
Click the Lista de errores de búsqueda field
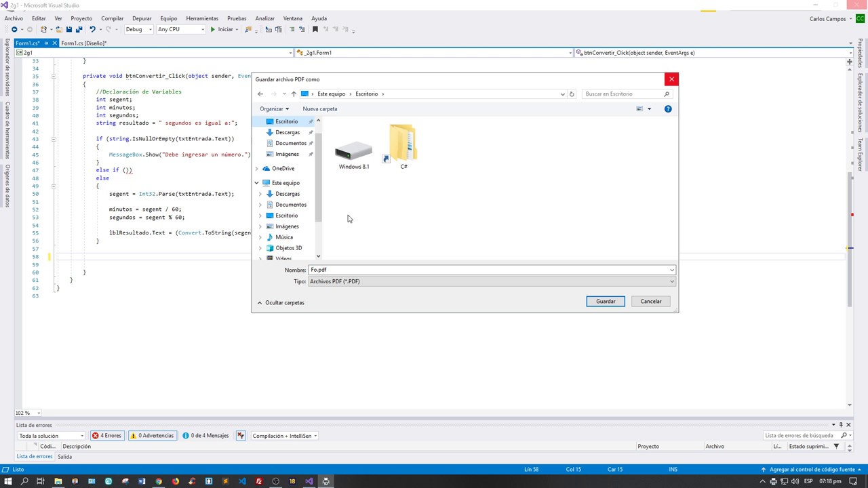click(x=803, y=436)
